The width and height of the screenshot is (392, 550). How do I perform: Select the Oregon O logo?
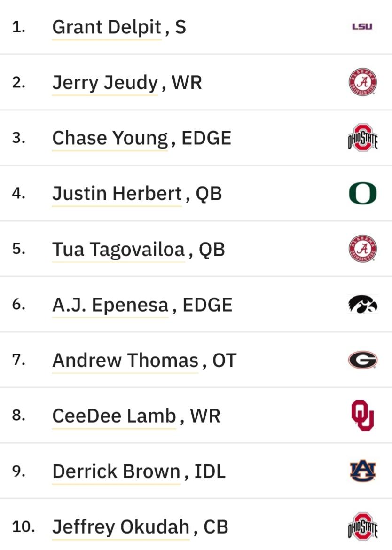pyautogui.click(x=363, y=193)
